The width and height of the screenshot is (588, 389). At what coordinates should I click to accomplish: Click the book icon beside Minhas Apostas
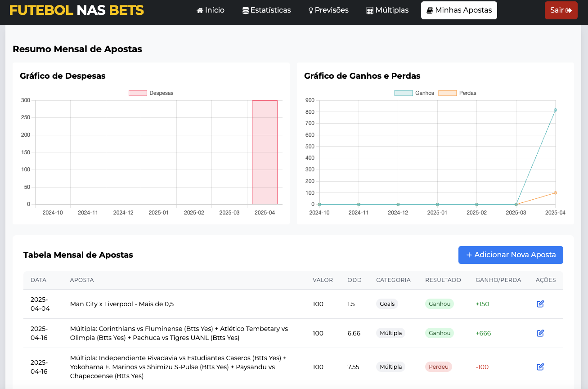click(430, 10)
